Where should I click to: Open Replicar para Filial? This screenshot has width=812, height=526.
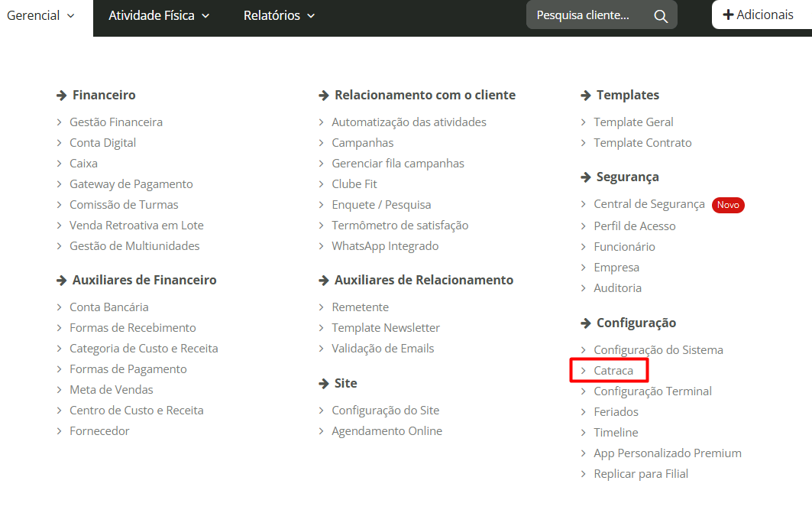click(641, 474)
